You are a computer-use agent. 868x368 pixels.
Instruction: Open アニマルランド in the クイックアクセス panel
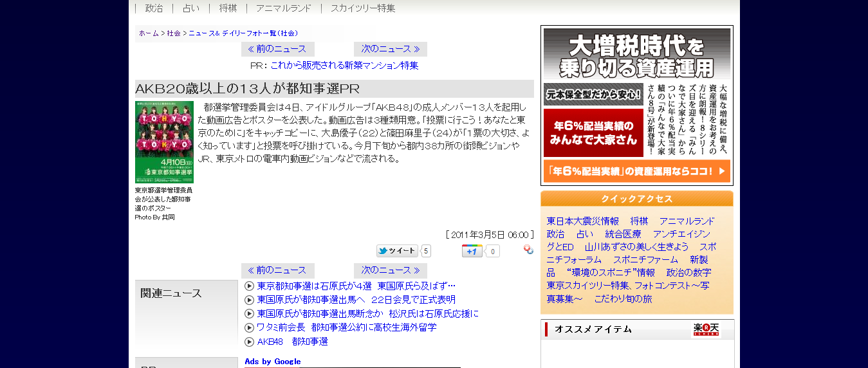[x=687, y=221]
